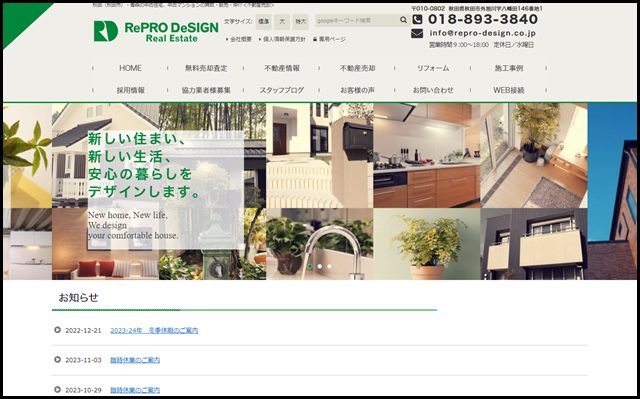640x399 pixels.
Task: Click the faucet photo in hero slider
Action: point(319,244)
